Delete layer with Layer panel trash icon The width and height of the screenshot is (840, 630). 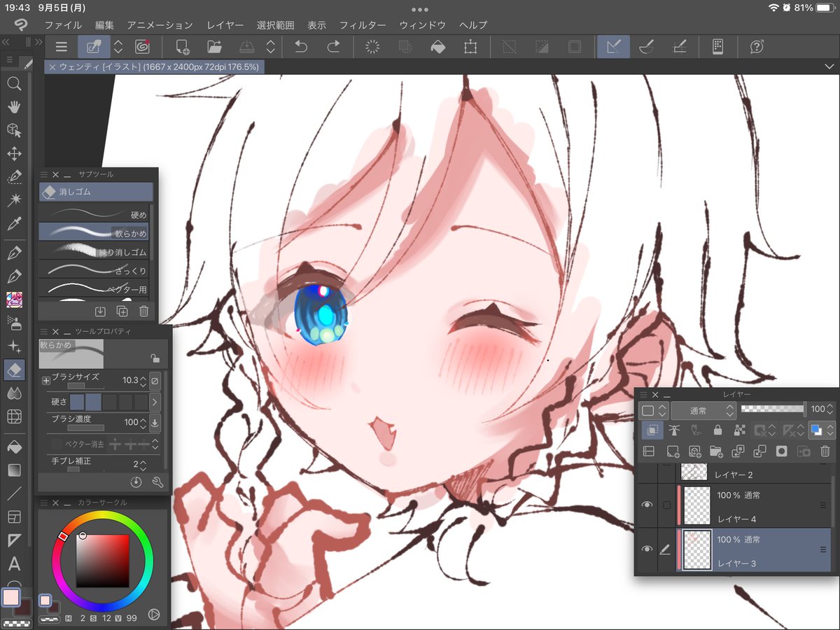[825, 451]
